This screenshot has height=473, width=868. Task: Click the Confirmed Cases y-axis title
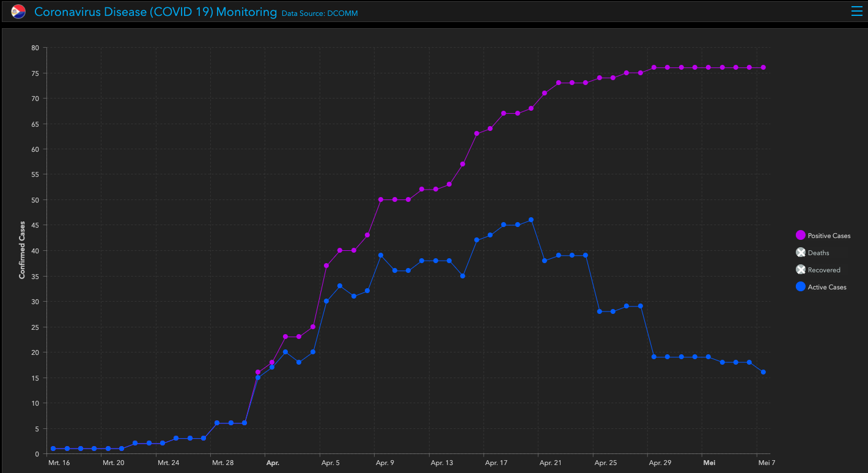click(22, 250)
